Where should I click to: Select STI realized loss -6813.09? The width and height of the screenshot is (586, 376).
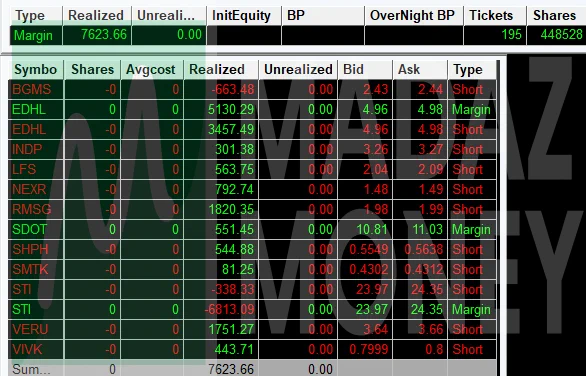(x=229, y=309)
